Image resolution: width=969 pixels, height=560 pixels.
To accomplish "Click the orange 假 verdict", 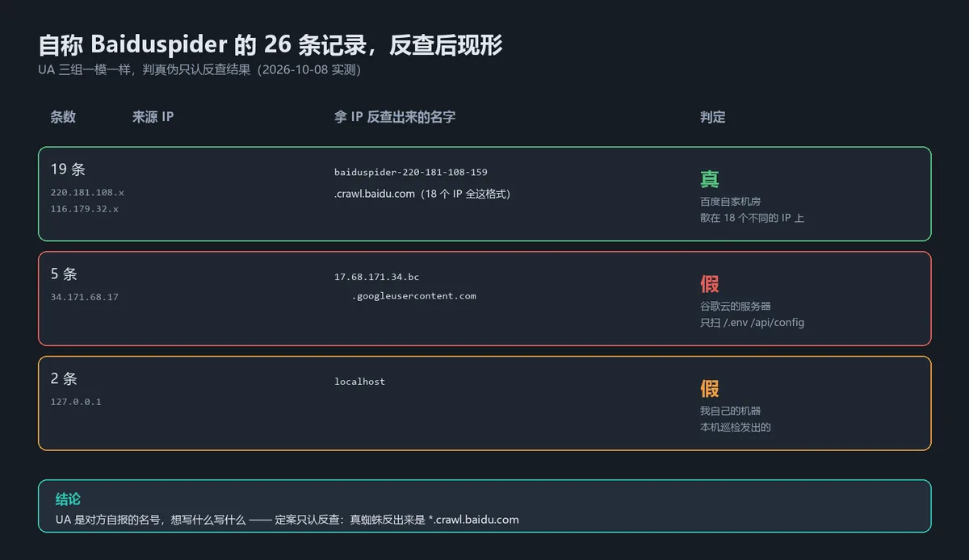I will pos(710,389).
